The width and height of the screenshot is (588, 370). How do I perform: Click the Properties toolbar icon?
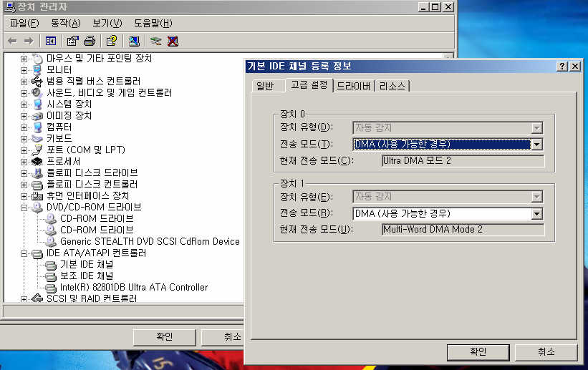tap(72, 41)
